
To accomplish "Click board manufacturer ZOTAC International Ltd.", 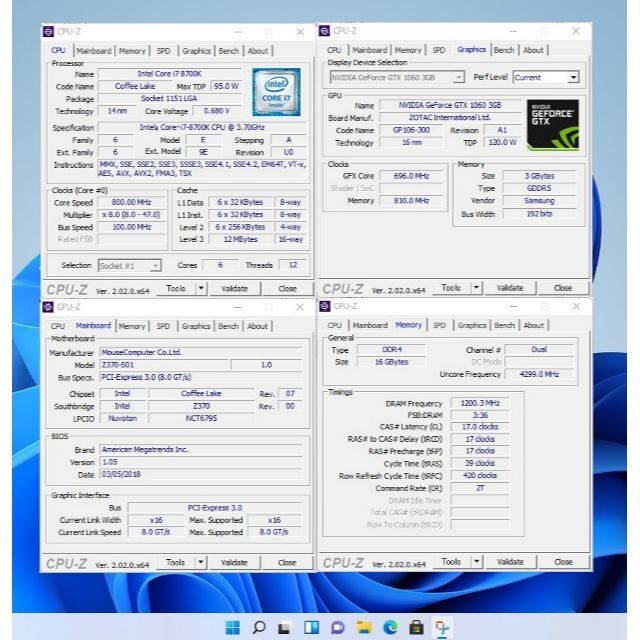I will (x=450, y=118).
